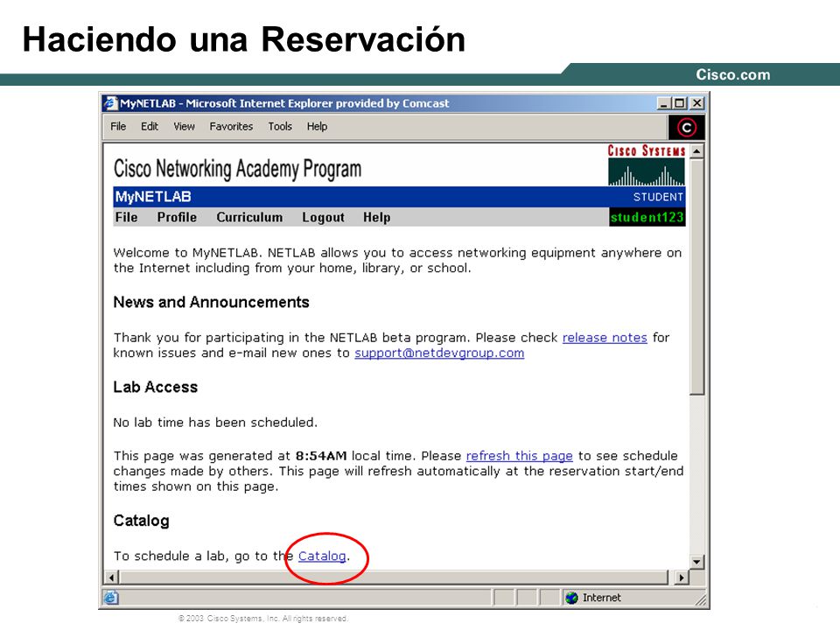Click the vertical scrollbar down arrow
840x630 pixels.
point(696,562)
